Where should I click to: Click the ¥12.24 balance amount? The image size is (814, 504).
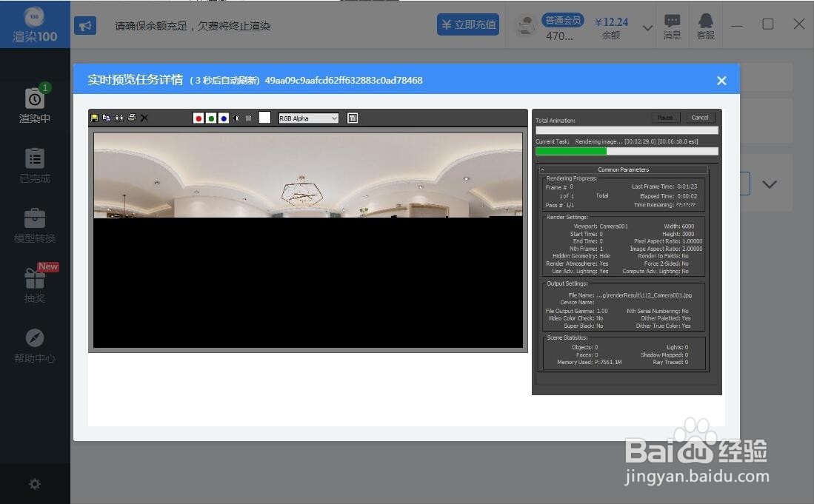tap(611, 21)
